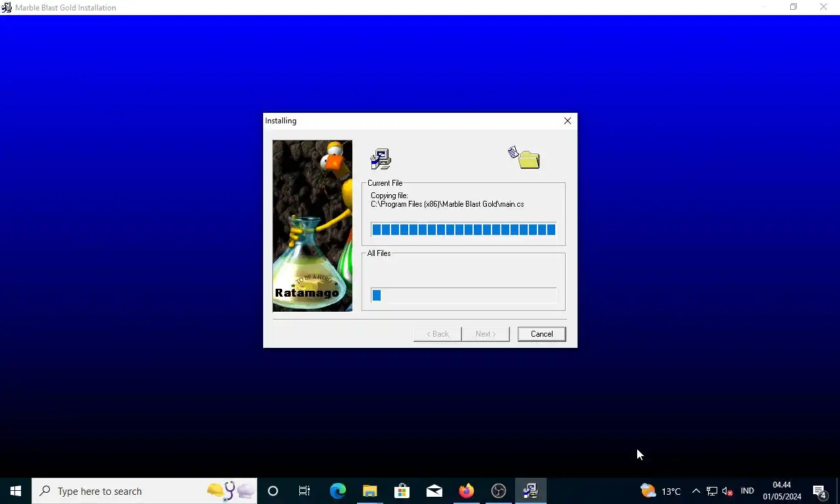This screenshot has width=840, height=504.
Task: Click the 'Copying file:' label
Action: (x=389, y=196)
